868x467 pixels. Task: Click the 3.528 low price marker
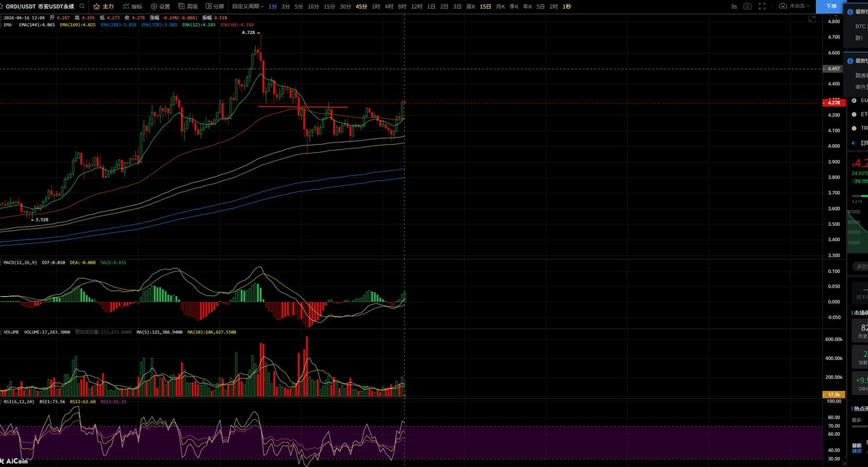(41, 219)
